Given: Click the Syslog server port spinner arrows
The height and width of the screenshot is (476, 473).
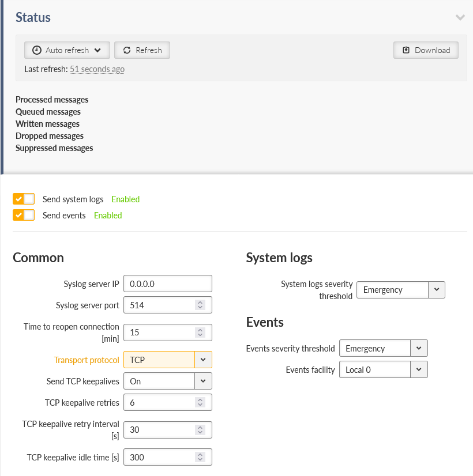Looking at the screenshot, I should [200, 305].
